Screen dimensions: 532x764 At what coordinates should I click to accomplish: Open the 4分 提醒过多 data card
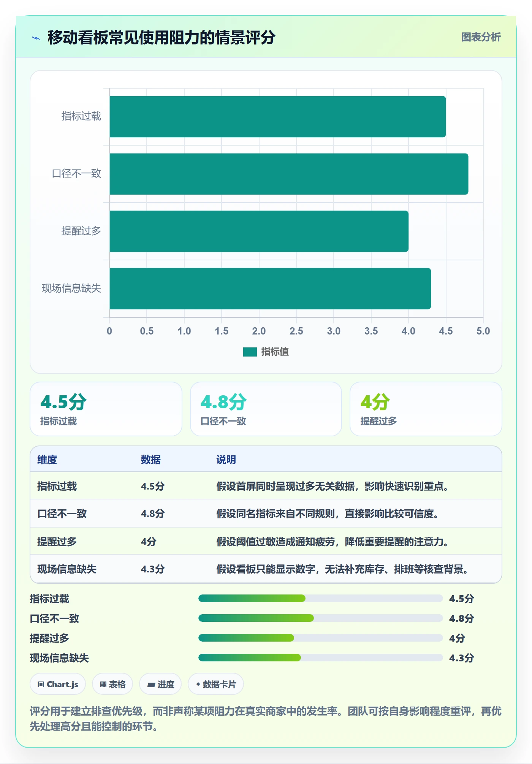(x=426, y=409)
